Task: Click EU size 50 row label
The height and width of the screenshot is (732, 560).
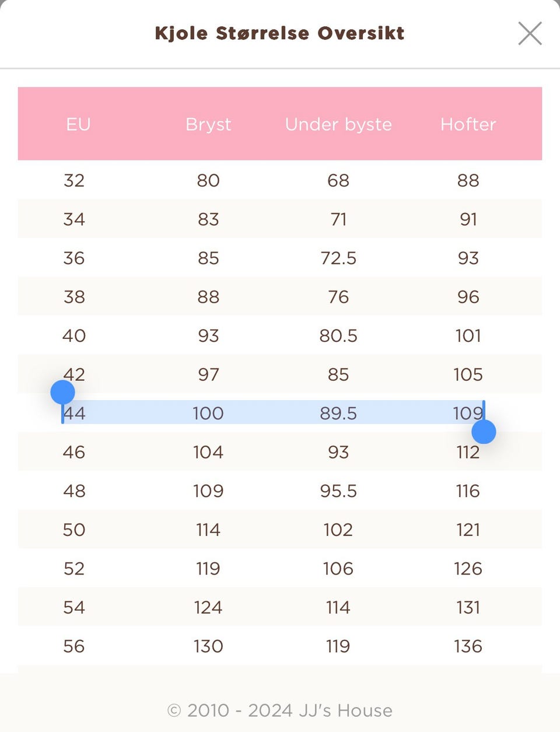Action: pyautogui.click(x=74, y=530)
